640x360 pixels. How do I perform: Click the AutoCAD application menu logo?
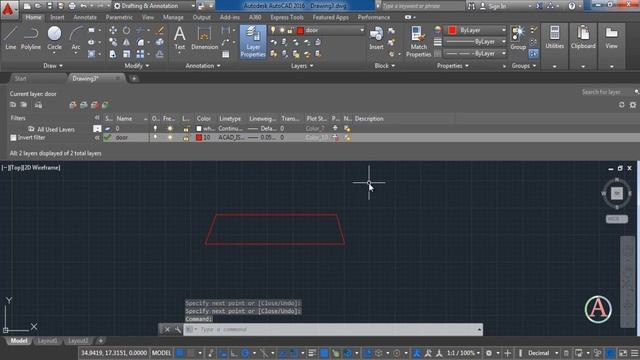(9, 9)
